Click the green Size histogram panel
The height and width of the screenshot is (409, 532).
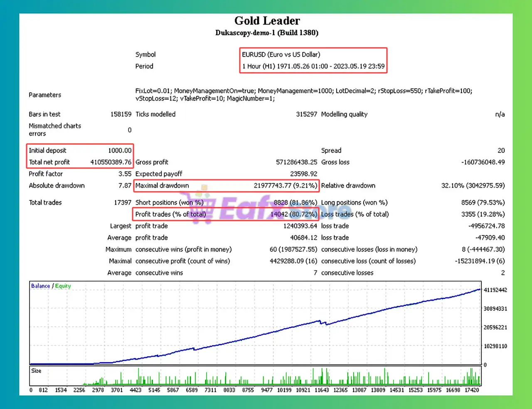click(266, 377)
